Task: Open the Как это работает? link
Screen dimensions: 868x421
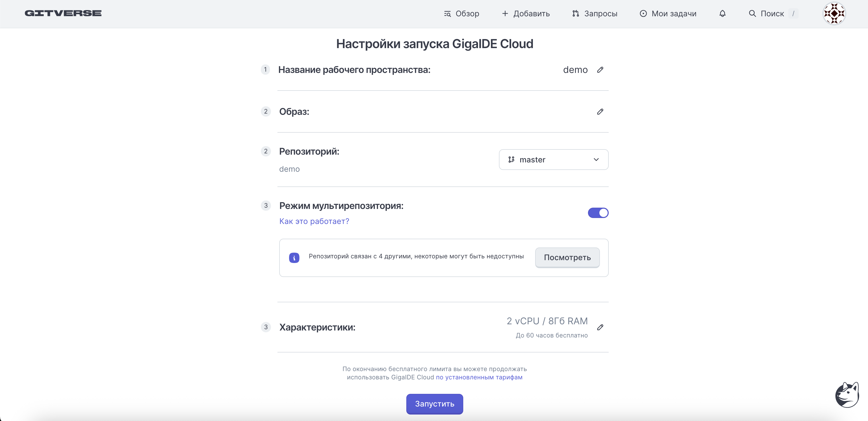Action: click(x=314, y=221)
